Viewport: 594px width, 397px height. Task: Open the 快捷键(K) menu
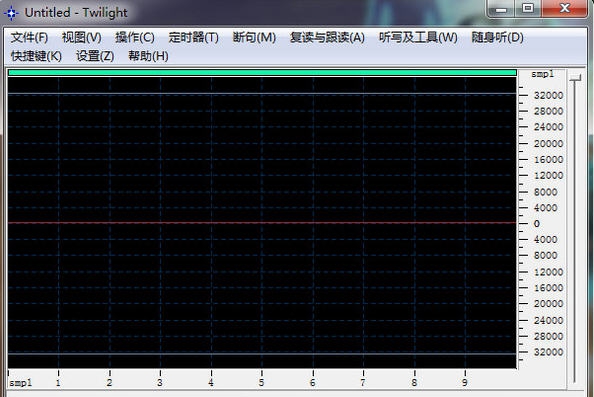(x=36, y=56)
